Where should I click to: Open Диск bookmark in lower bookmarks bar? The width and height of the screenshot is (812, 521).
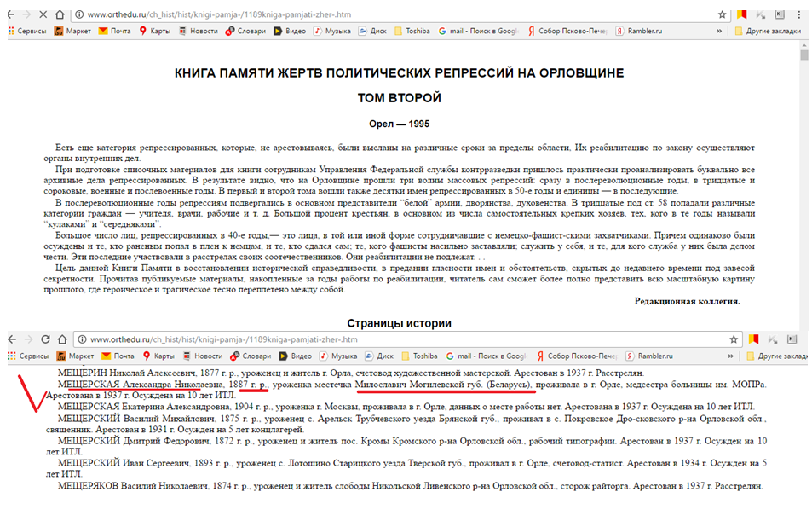click(379, 356)
